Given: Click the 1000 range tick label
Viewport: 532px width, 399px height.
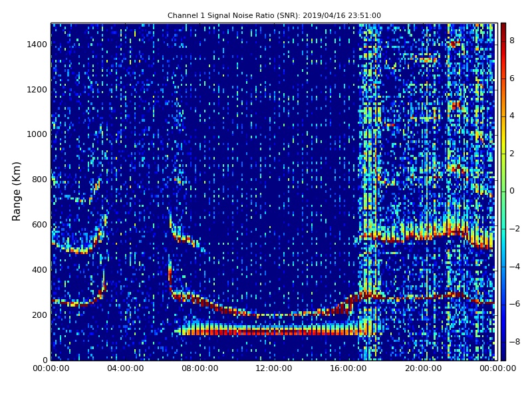Looking at the screenshot, I should coord(37,134).
